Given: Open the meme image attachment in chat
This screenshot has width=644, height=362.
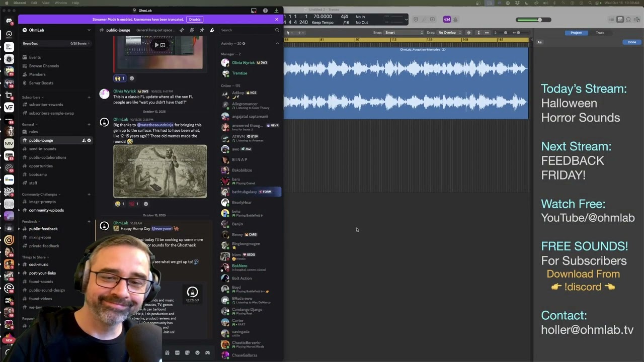Looking at the screenshot, I should pos(160,171).
